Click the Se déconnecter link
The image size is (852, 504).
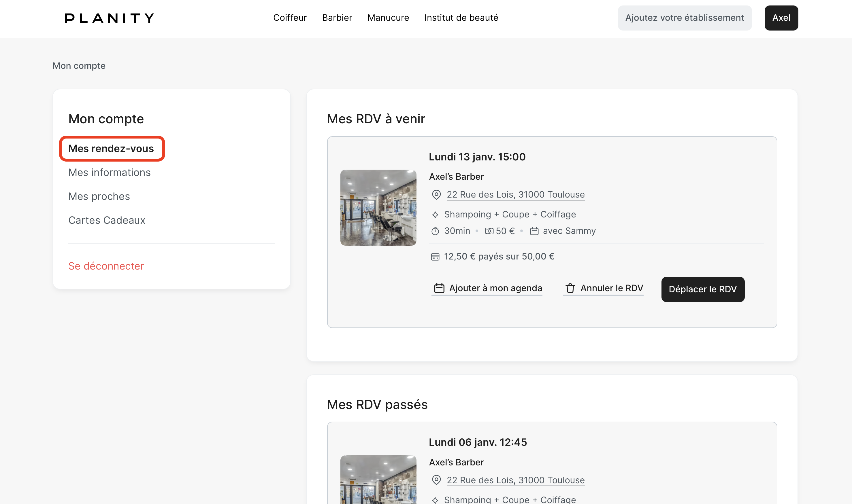[x=106, y=266]
